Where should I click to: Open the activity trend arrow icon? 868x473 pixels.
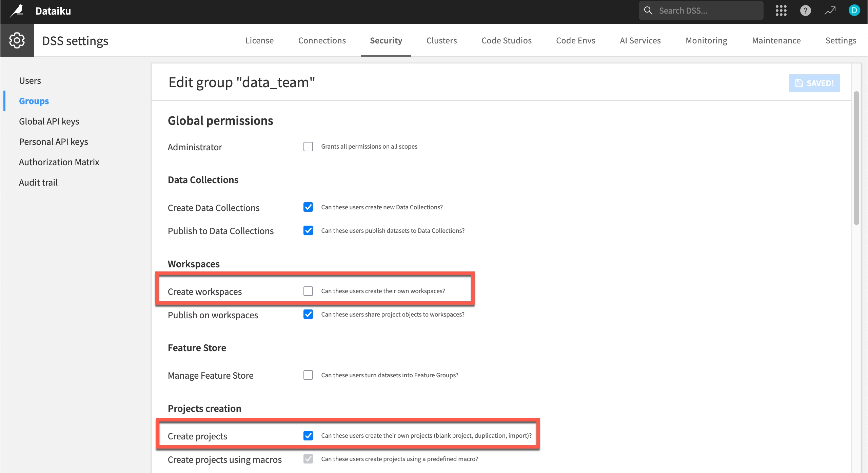830,11
